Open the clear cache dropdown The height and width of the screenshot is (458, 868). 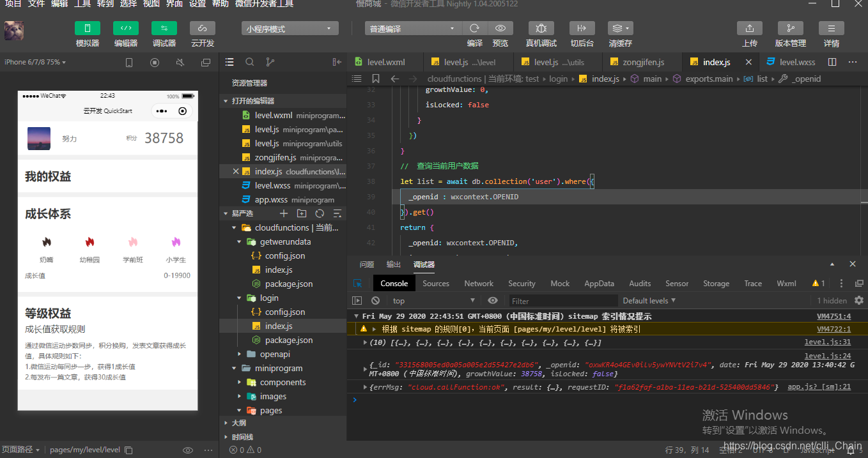[620, 28]
